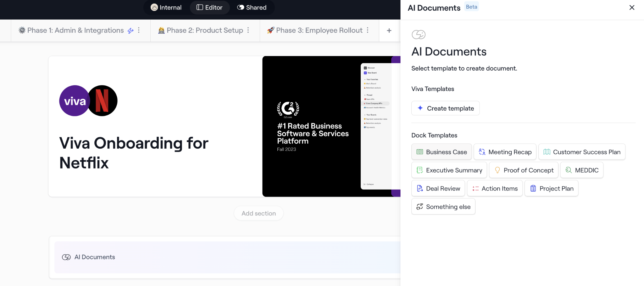The width and height of the screenshot is (644, 286).
Task: Click the Executive Summary template icon
Action: pyautogui.click(x=420, y=170)
